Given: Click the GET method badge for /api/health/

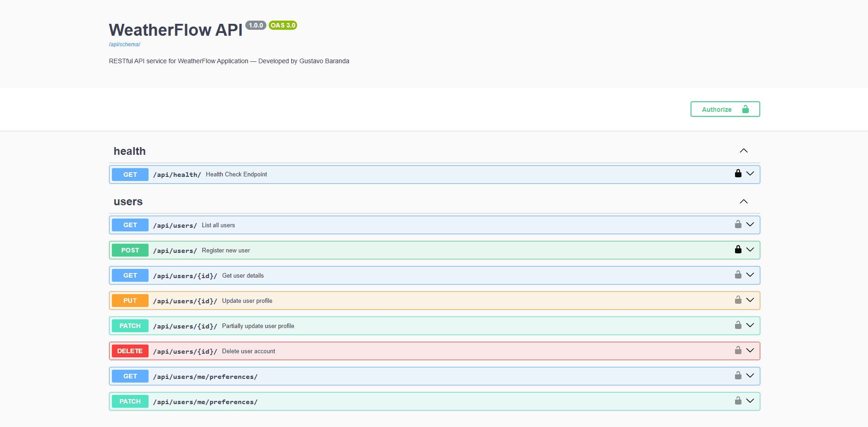Looking at the screenshot, I should point(130,175).
